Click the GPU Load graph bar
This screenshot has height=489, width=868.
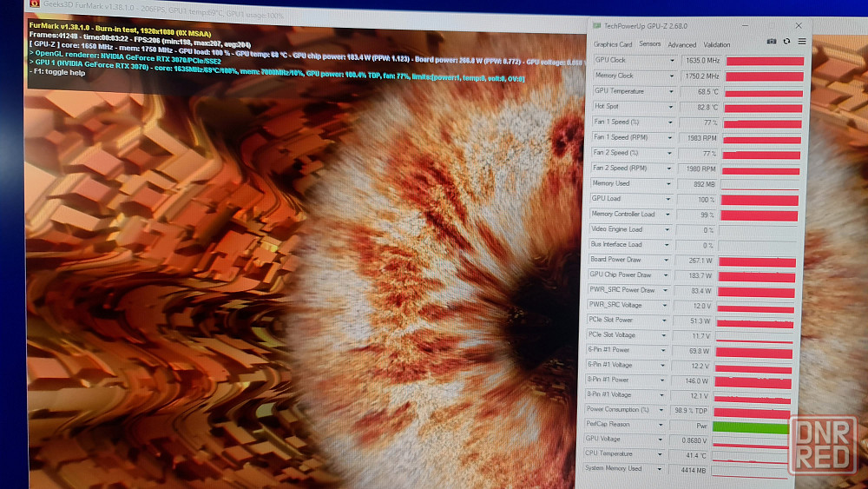coord(759,201)
